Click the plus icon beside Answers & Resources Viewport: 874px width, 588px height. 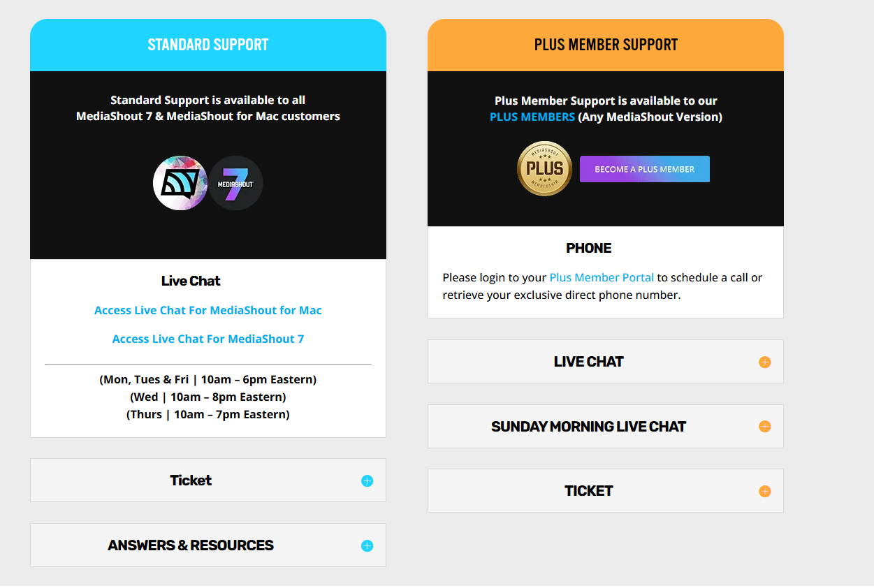pyautogui.click(x=366, y=545)
